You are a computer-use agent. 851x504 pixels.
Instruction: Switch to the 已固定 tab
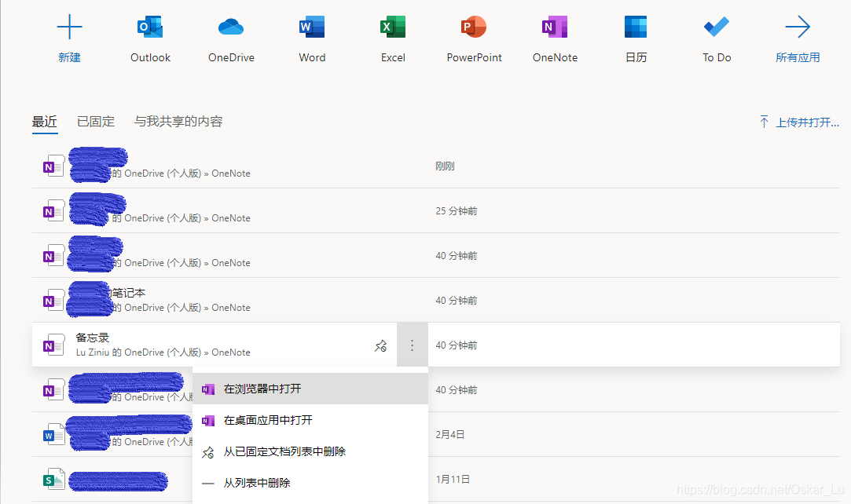[x=96, y=122]
